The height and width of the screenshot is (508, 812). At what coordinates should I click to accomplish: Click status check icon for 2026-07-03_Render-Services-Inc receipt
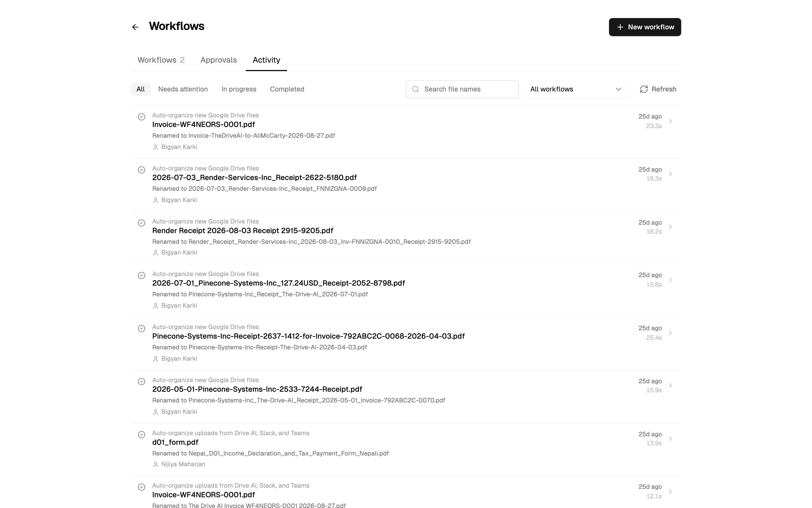coord(142,170)
